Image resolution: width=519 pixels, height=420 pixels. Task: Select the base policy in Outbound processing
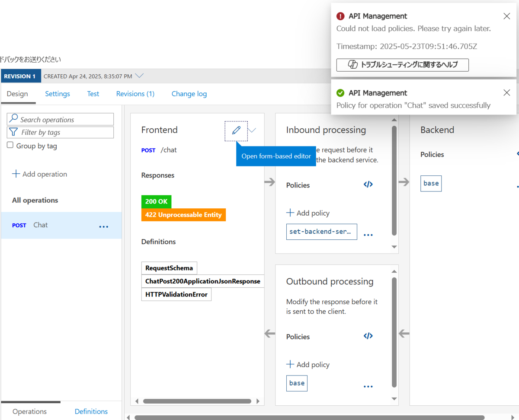pyautogui.click(x=297, y=383)
